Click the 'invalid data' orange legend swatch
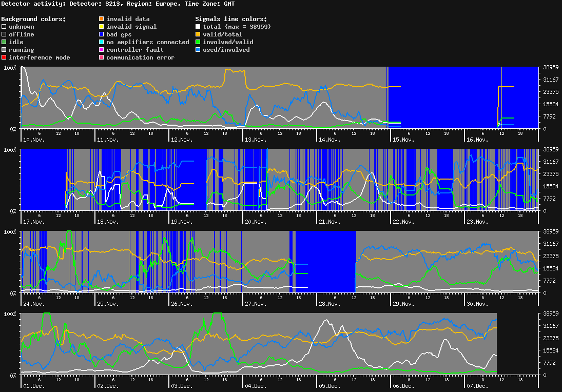 click(x=101, y=19)
